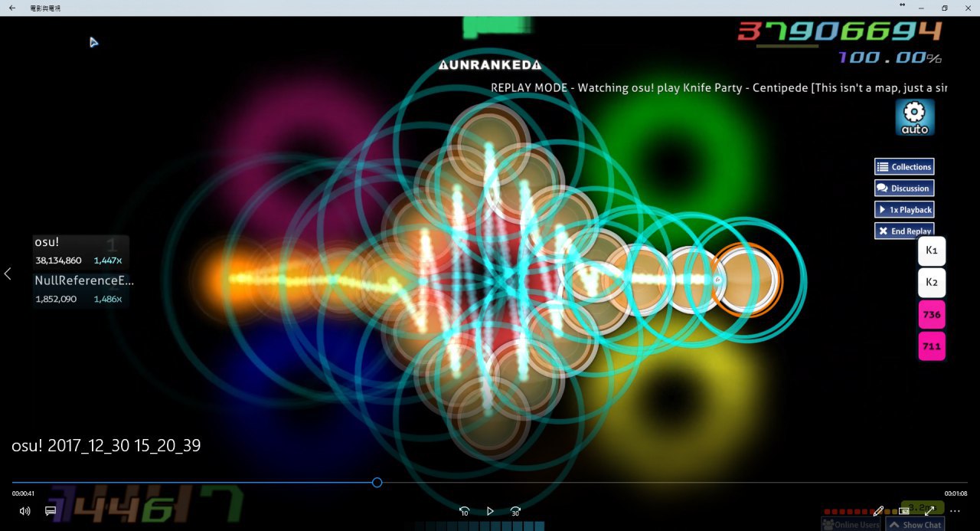Go back using the title bar arrow
Viewport: 980px width, 531px height.
12,8
